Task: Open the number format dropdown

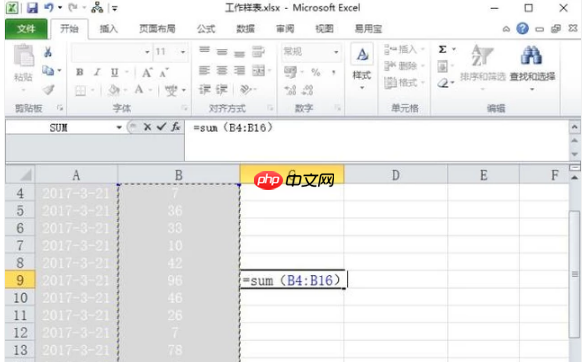Action: [336, 52]
